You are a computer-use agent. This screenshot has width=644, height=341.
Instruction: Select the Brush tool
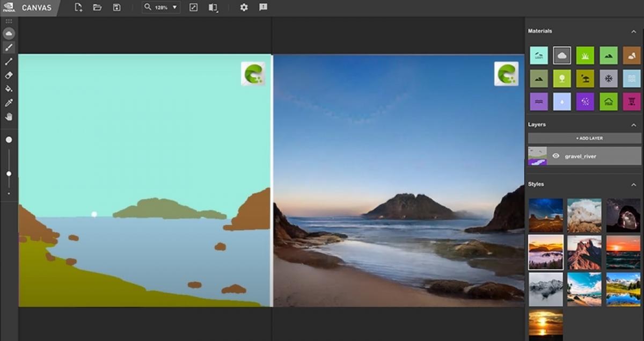coord(9,47)
